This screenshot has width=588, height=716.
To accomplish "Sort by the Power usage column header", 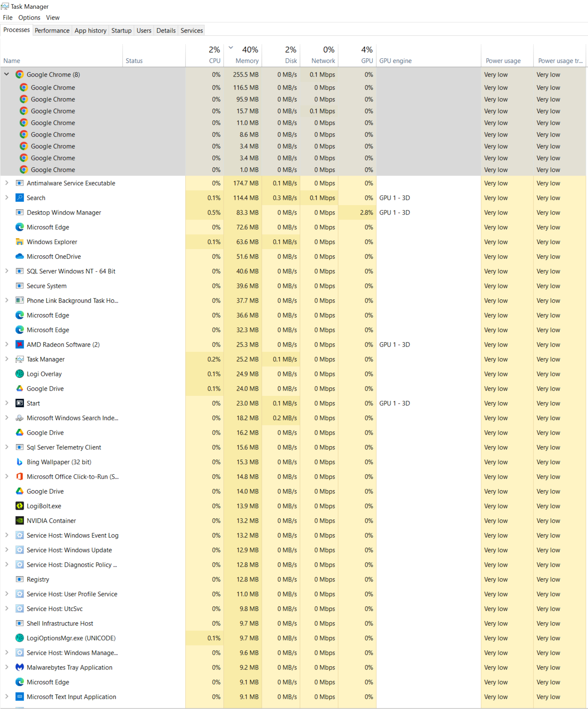I will 507,56.
